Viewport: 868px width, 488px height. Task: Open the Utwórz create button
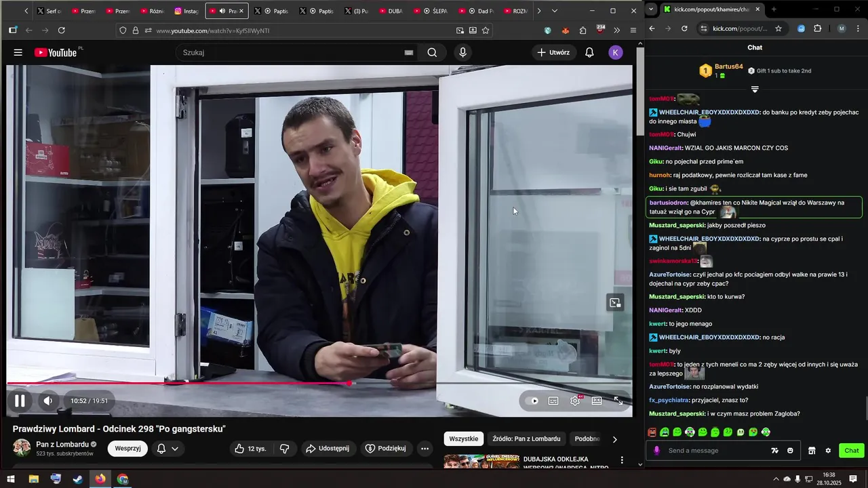(x=553, y=52)
